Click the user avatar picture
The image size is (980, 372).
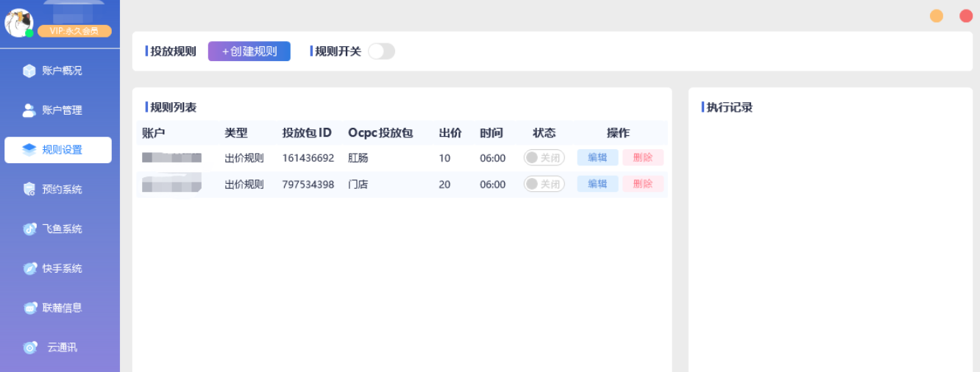(x=18, y=23)
